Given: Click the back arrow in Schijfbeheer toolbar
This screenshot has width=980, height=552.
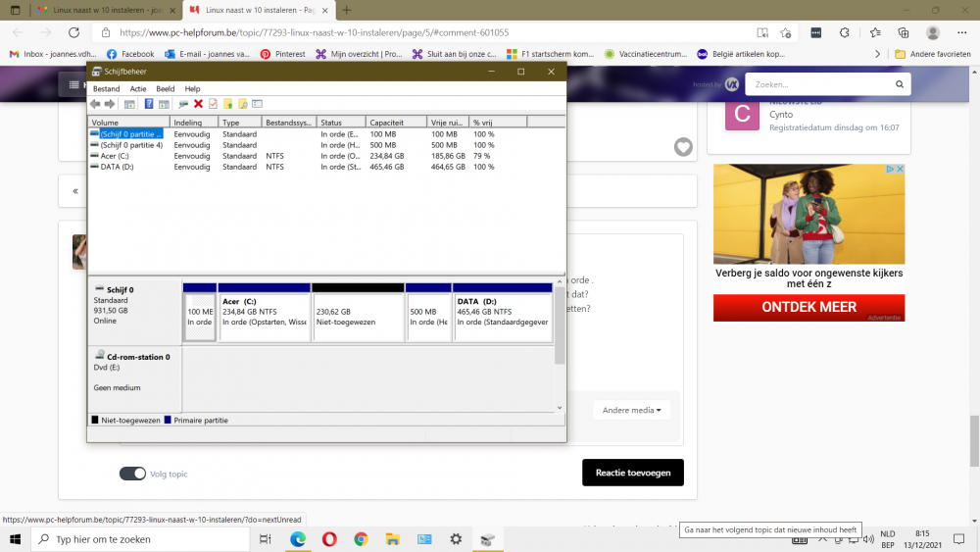Looking at the screenshot, I should point(95,104).
